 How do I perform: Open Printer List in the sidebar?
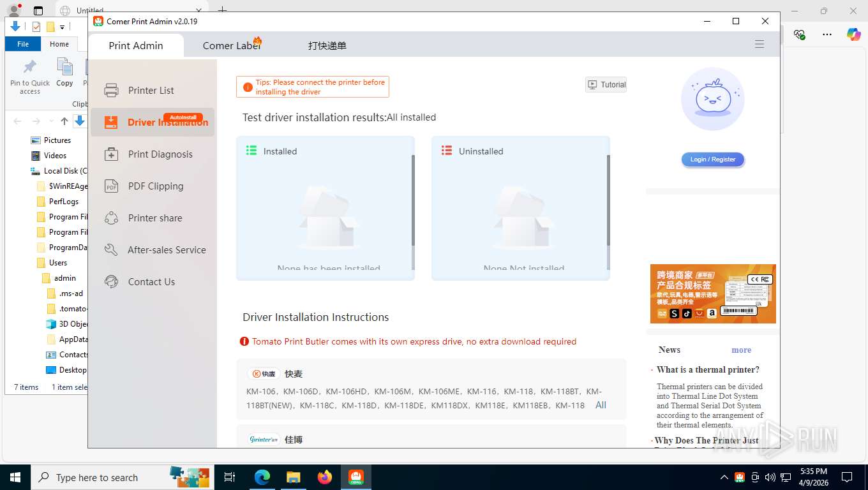click(152, 91)
